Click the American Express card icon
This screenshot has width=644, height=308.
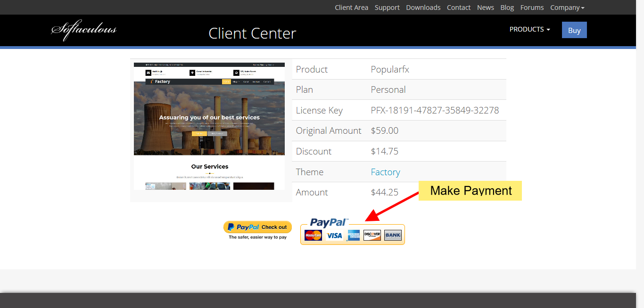[x=354, y=235]
